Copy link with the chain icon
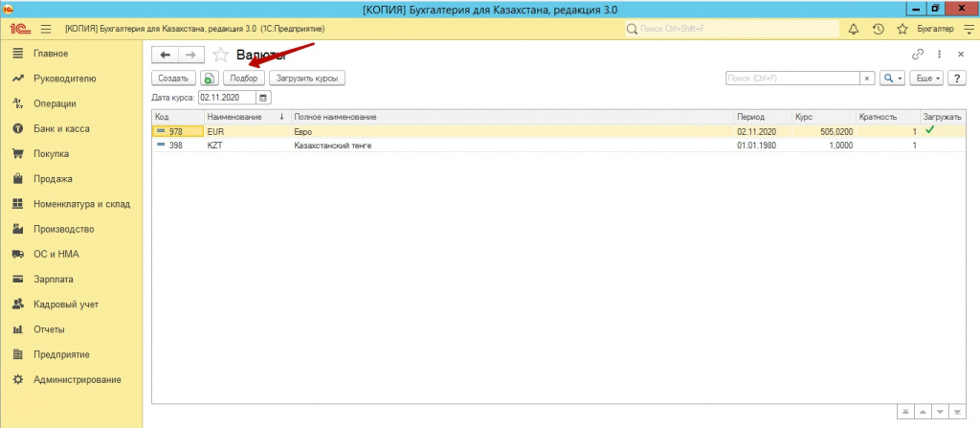The height and width of the screenshot is (428, 980). (918, 55)
